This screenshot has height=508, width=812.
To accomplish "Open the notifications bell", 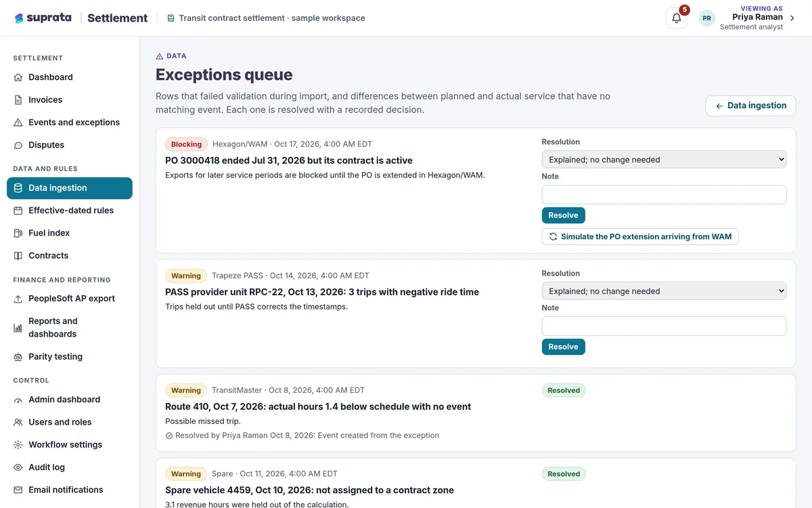I will click(677, 18).
